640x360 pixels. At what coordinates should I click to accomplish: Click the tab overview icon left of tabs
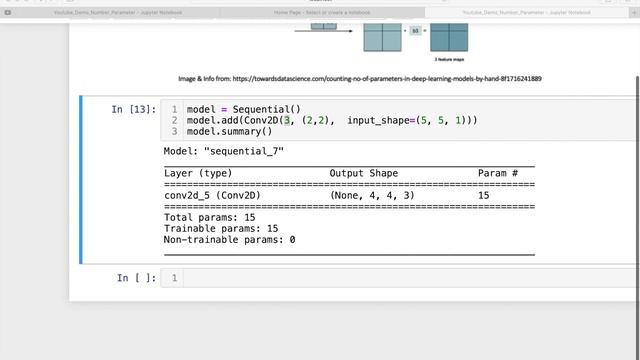click(x=7, y=13)
